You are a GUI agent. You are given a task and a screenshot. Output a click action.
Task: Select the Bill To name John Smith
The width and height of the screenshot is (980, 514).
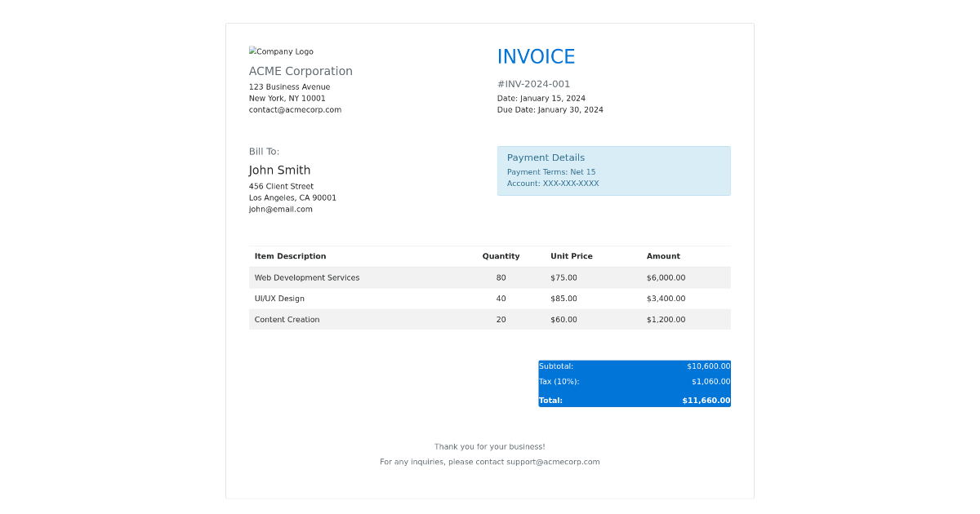point(279,170)
